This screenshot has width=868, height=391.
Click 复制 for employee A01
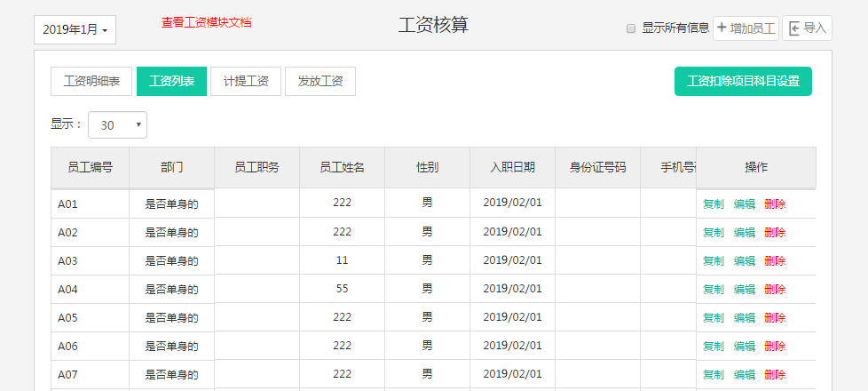pos(713,203)
